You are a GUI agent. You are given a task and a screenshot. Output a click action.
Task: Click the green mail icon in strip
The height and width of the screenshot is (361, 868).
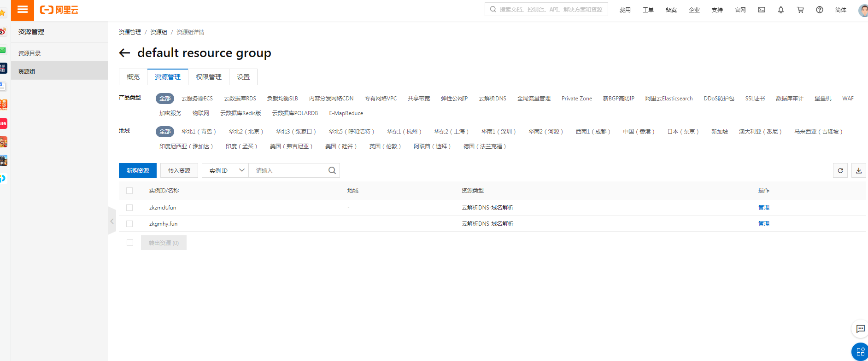[3, 50]
